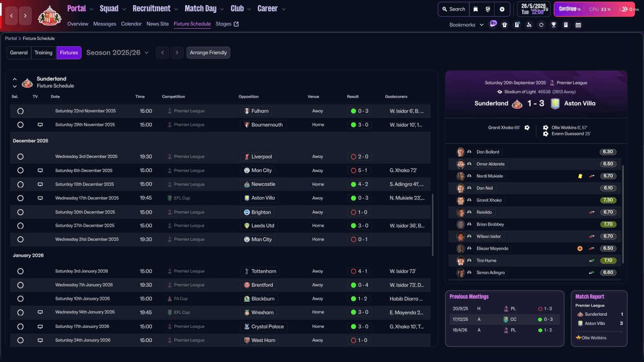Click the document icon in the bookmarks bar

pos(566,25)
